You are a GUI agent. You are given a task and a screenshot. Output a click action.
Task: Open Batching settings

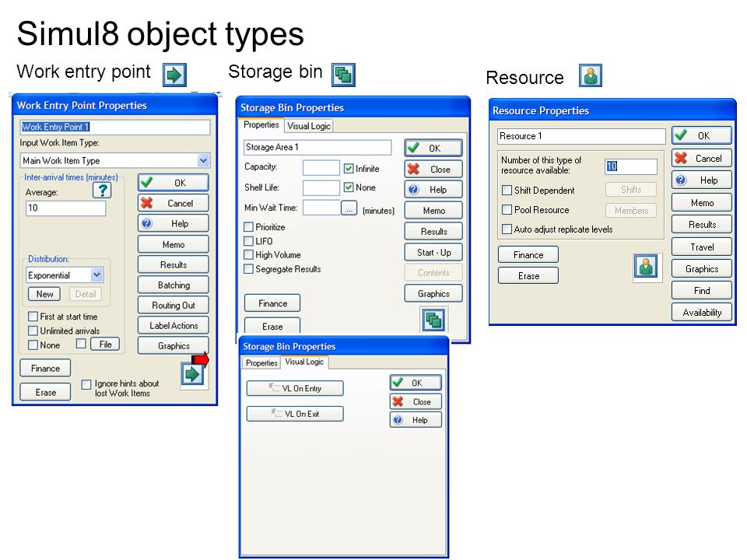point(174,285)
